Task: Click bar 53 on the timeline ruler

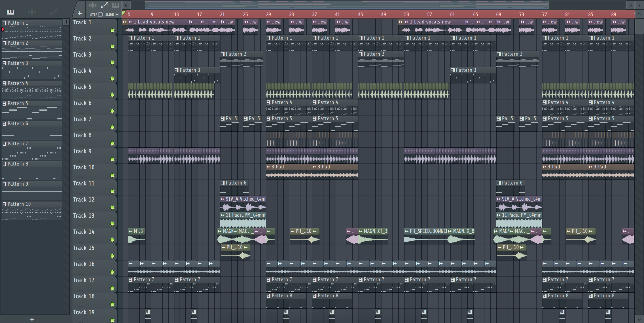Action: point(406,15)
